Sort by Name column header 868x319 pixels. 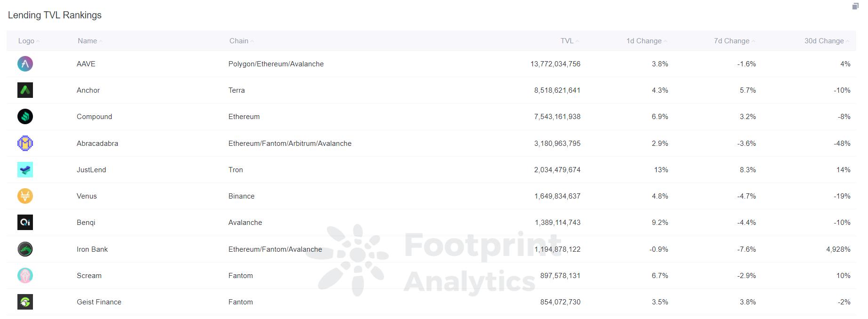[x=87, y=41]
